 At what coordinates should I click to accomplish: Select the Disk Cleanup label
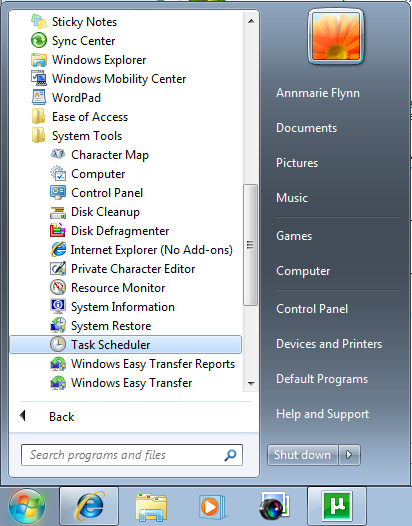[105, 212]
